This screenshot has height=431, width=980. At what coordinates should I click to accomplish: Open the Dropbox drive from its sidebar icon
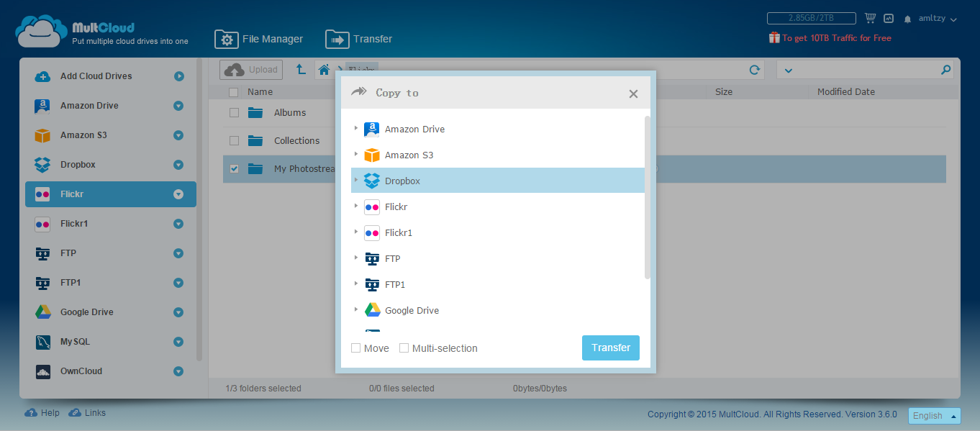(42, 165)
